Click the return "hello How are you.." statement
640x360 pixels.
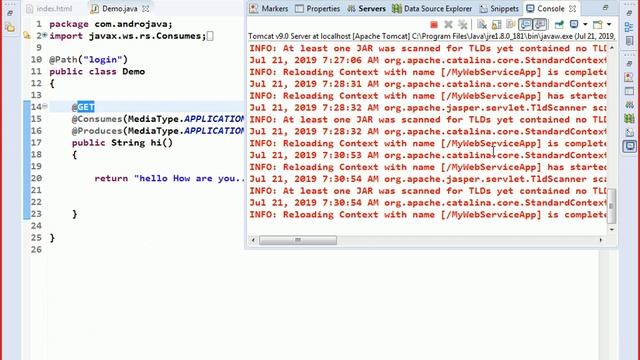169,178
